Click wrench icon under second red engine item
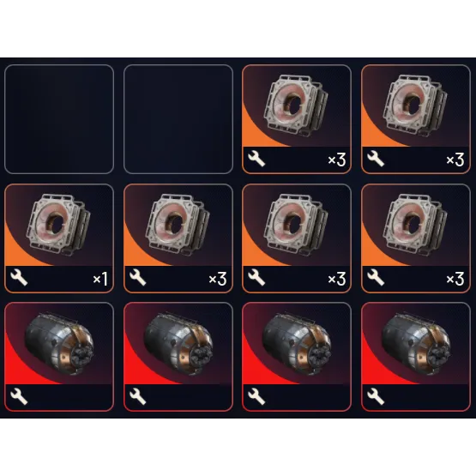The width and height of the screenshot is (476, 476). tap(138, 397)
